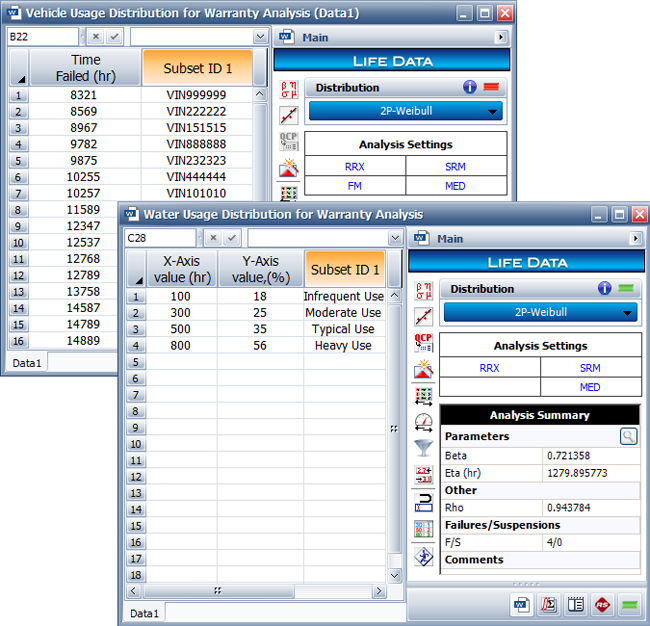Click the sigma report icon at panel bottom

[x=549, y=604]
